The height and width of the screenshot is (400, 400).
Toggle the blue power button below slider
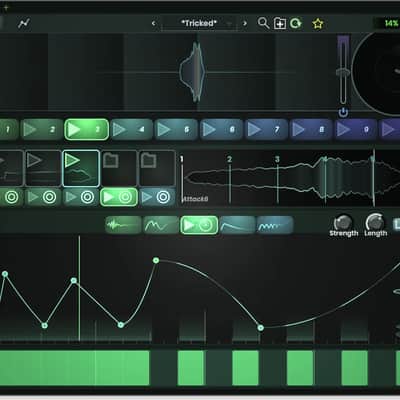343,113
